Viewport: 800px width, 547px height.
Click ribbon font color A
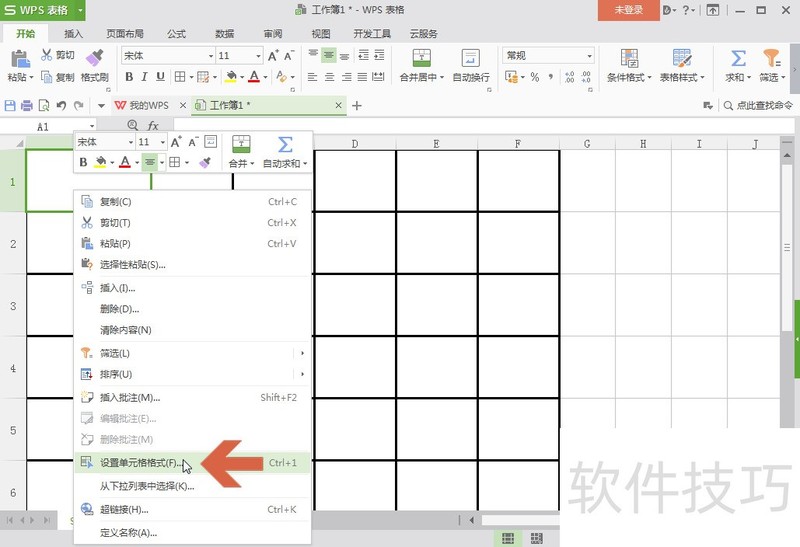pyautogui.click(x=254, y=77)
